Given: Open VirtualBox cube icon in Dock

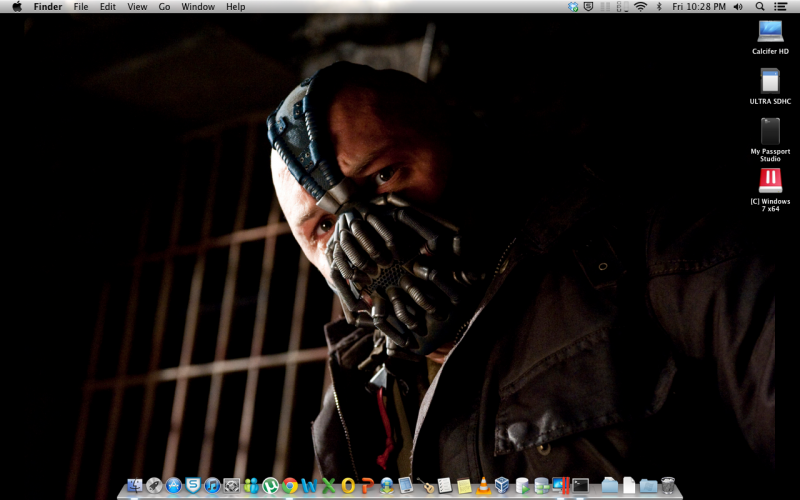Looking at the screenshot, I should (x=502, y=485).
